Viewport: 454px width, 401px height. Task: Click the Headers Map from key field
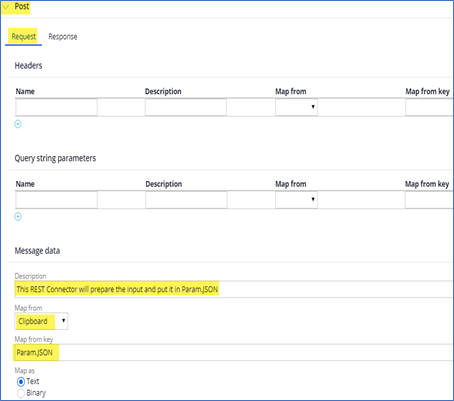(x=429, y=107)
